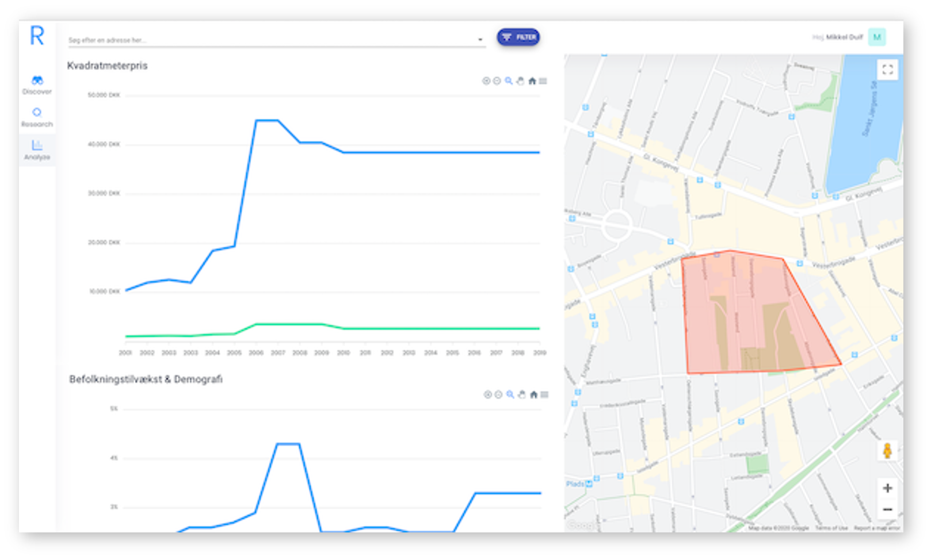Click the R logo at top left
Image resolution: width=931 pixels, height=560 pixels.
(37, 36)
